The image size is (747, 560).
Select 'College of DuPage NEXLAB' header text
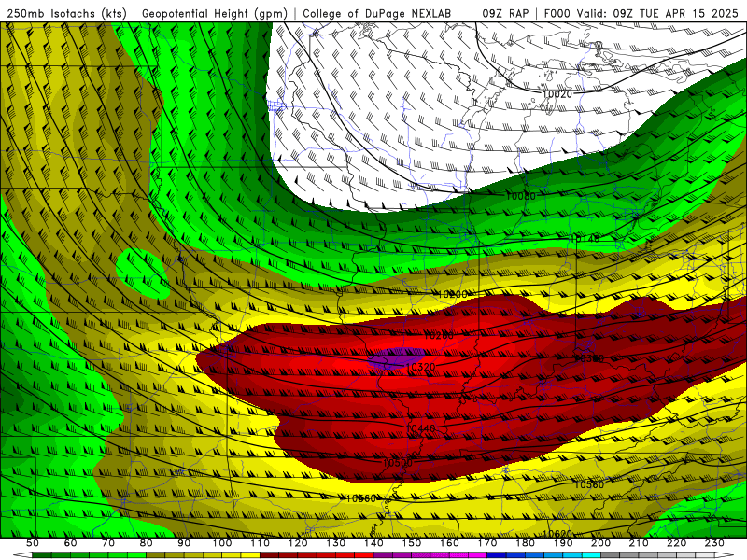(377, 14)
